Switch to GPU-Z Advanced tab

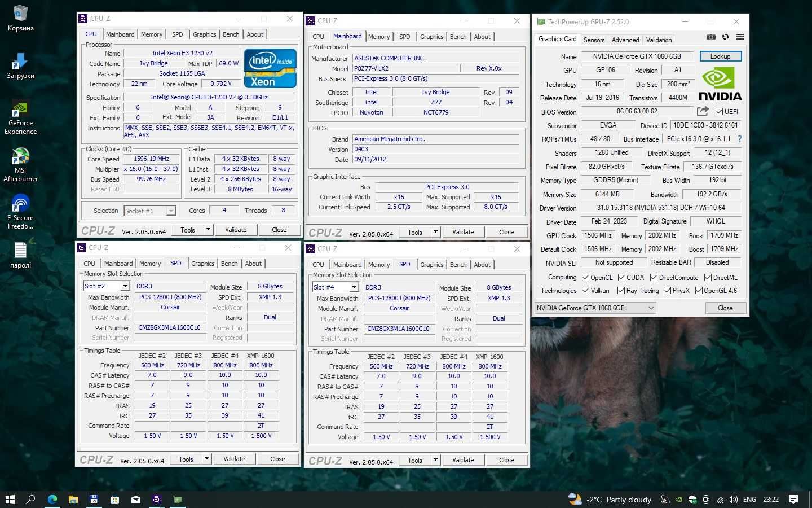click(x=625, y=40)
